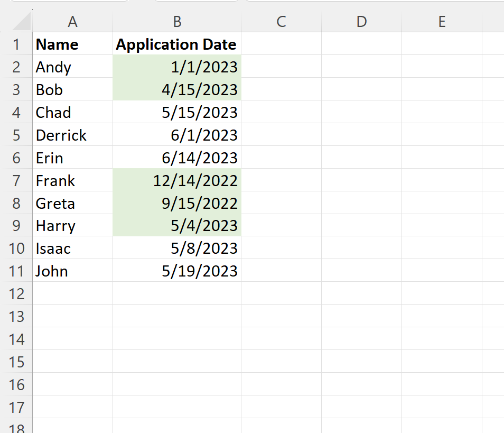Select the green cell with 1/1/2023
Image resolution: width=504 pixels, height=433 pixels.
177,67
